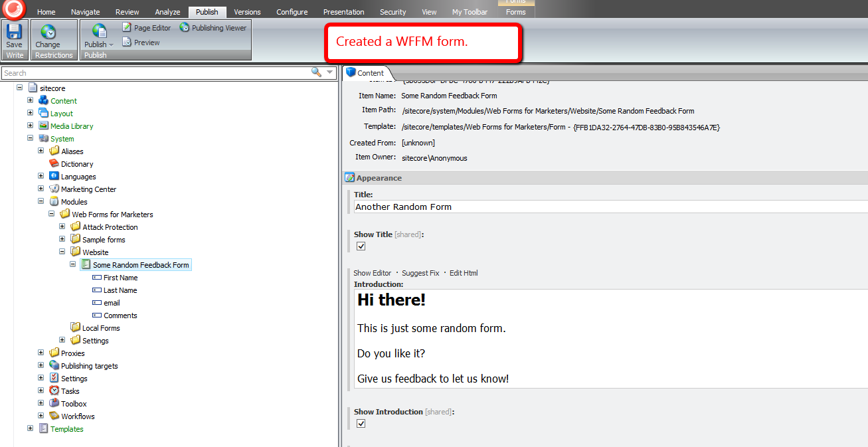Uncheck the Show Title checkbox

(361, 246)
